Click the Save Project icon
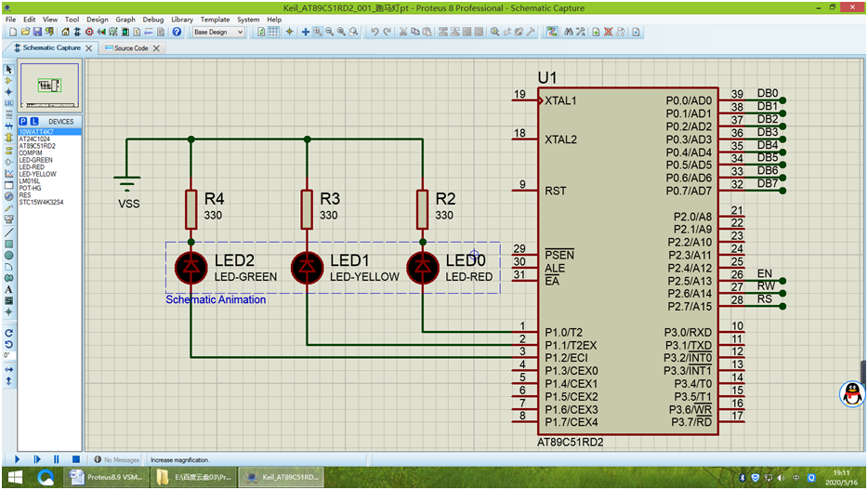The width and height of the screenshot is (868, 490). [x=37, y=33]
